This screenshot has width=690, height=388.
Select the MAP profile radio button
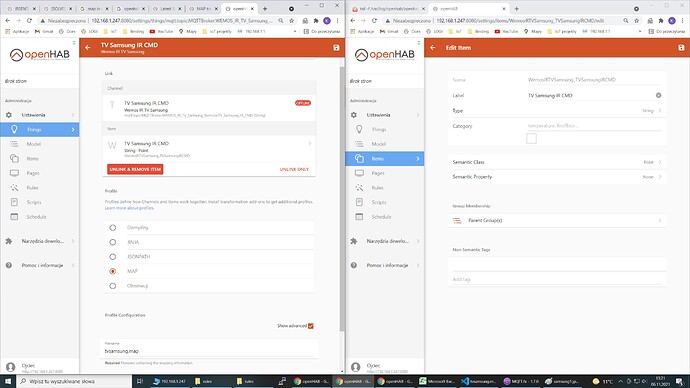[x=113, y=271]
